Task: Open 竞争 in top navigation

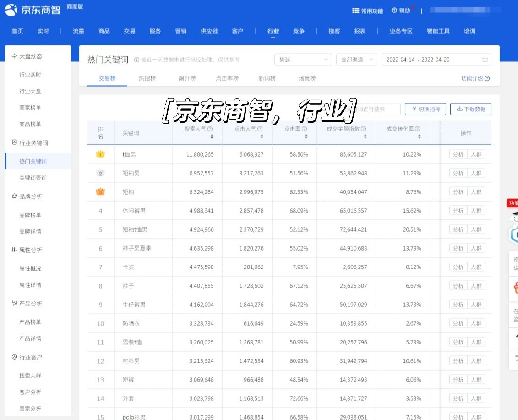Action: coord(299,31)
